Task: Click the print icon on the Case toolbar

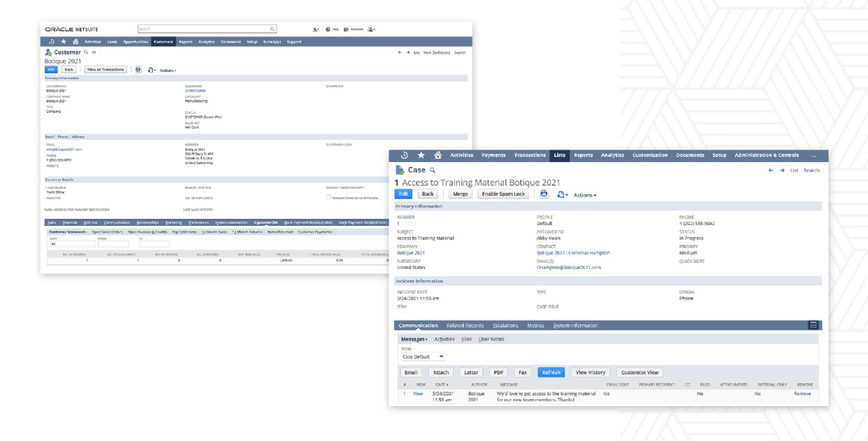Action: click(x=544, y=194)
